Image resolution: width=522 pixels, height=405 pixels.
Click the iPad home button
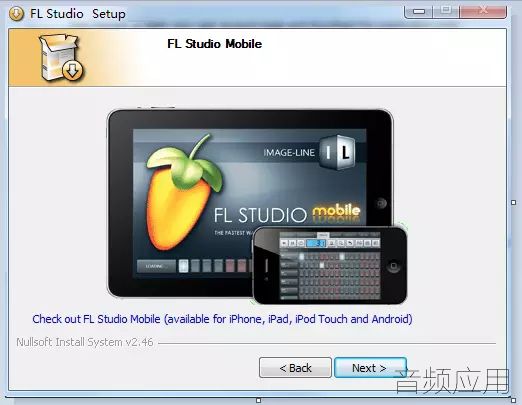point(381,203)
